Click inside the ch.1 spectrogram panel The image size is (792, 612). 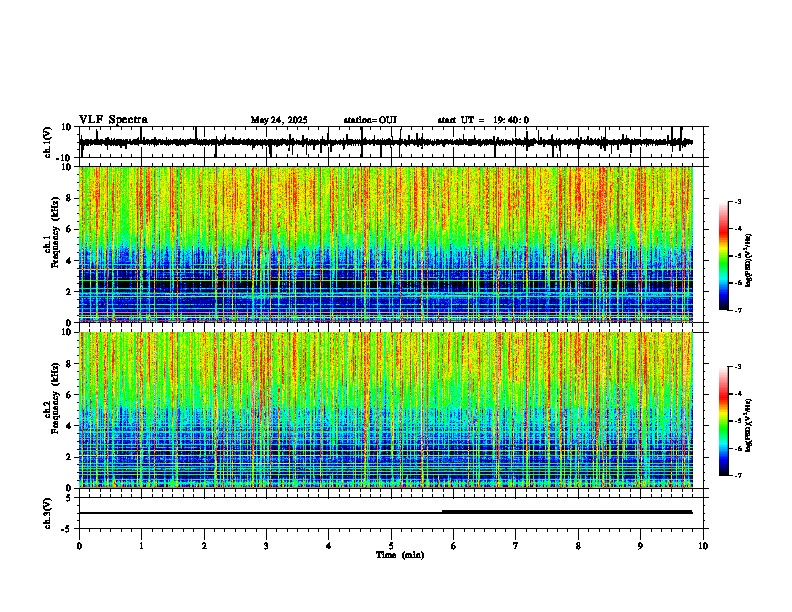386,244
